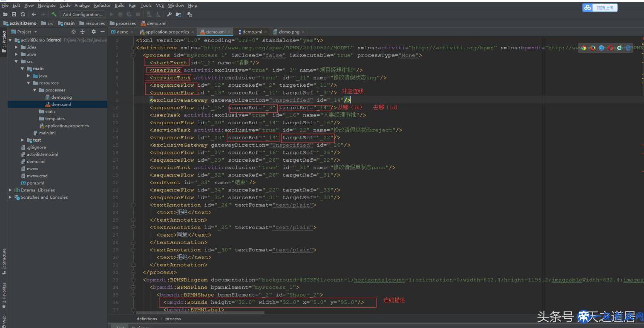Collapse the processes folder arrow

[35, 90]
